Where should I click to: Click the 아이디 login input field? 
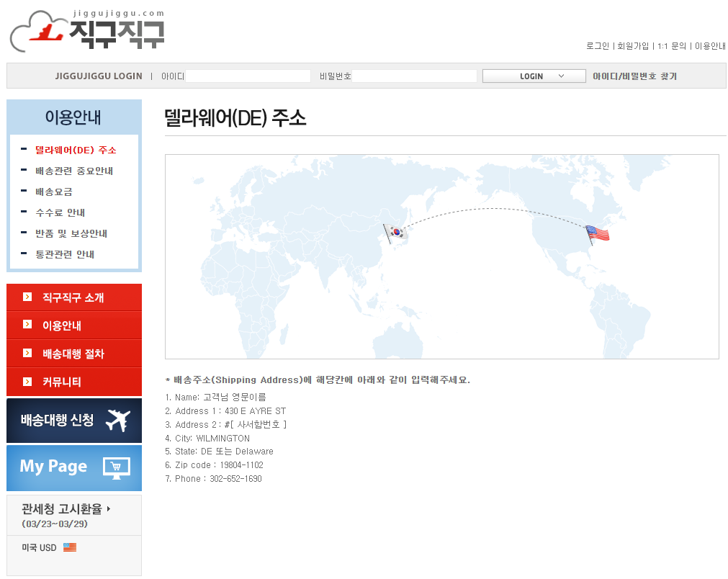point(248,75)
